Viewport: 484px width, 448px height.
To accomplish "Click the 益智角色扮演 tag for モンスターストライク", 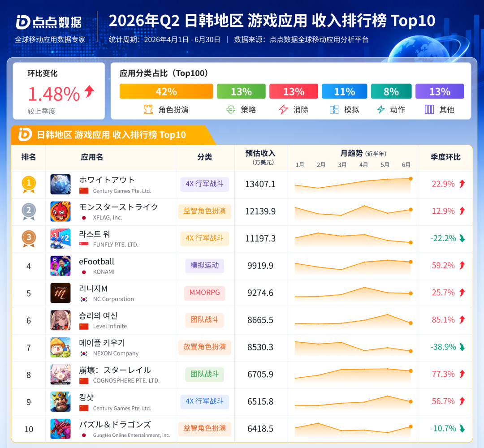I will click(205, 211).
